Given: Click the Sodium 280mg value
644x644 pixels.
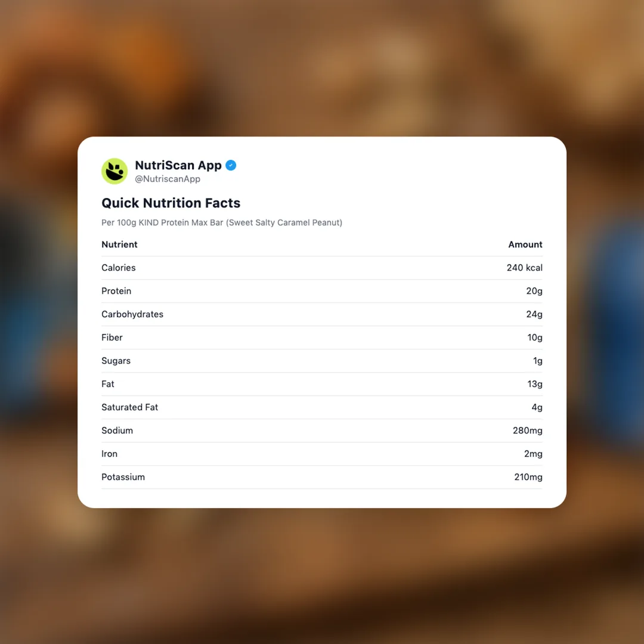Looking at the screenshot, I should pos(527,431).
